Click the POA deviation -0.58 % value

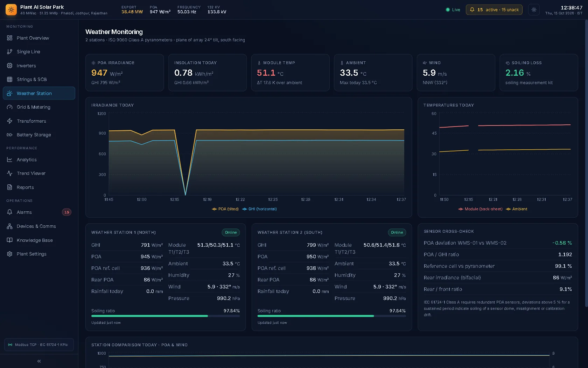point(562,243)
